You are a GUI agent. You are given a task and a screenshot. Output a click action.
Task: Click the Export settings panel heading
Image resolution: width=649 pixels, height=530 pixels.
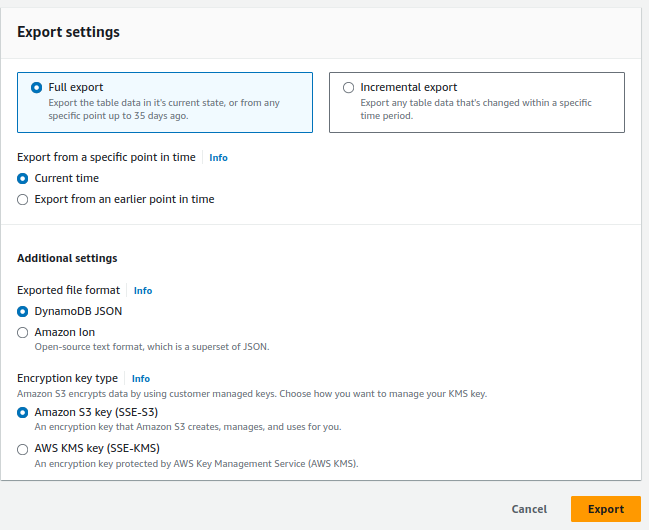tap(68, 32)
